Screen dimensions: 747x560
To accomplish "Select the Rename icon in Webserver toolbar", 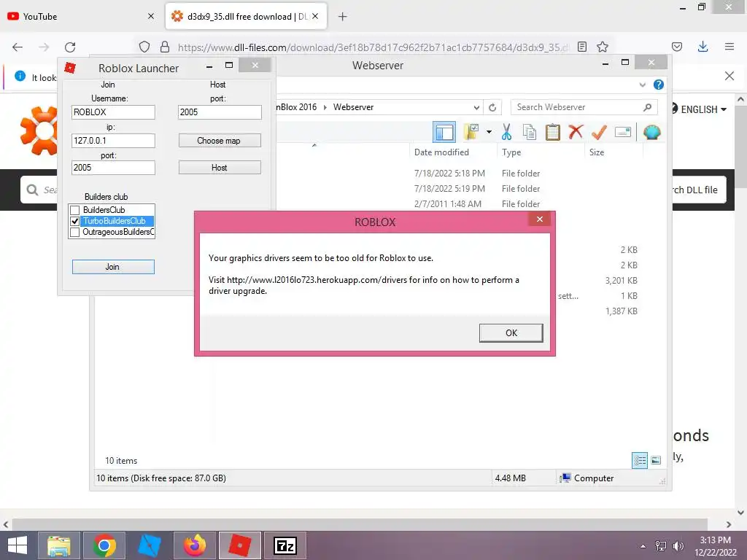I will point(623,132).
